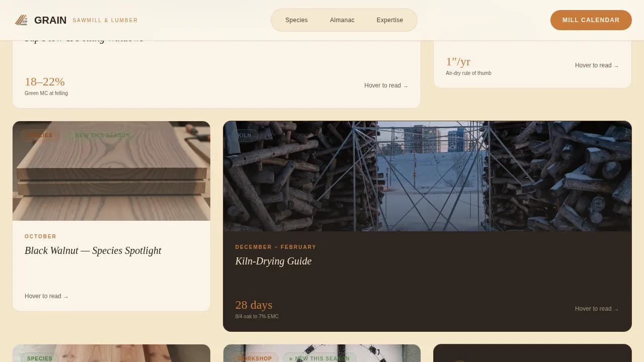Click the 'December – February' label
The width and height of the screenshot is (644, 362).
276,247
